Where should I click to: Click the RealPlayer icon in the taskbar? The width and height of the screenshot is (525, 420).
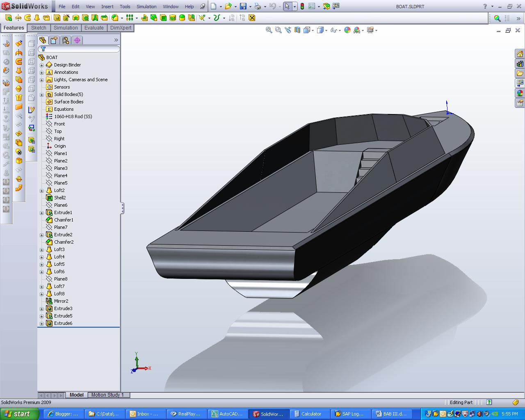(186, 413)
